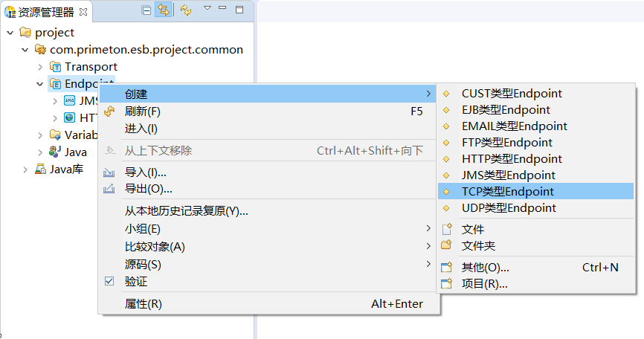This screenshot has height=339, width=644.
Task: Click the Transport folder icon
Action: tap(55, 67)
